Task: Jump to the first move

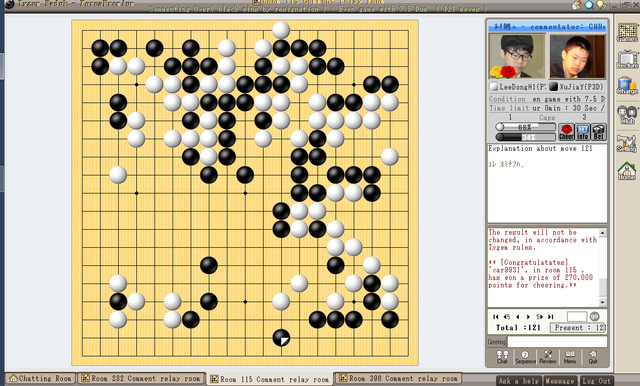Action: point(496,317)
